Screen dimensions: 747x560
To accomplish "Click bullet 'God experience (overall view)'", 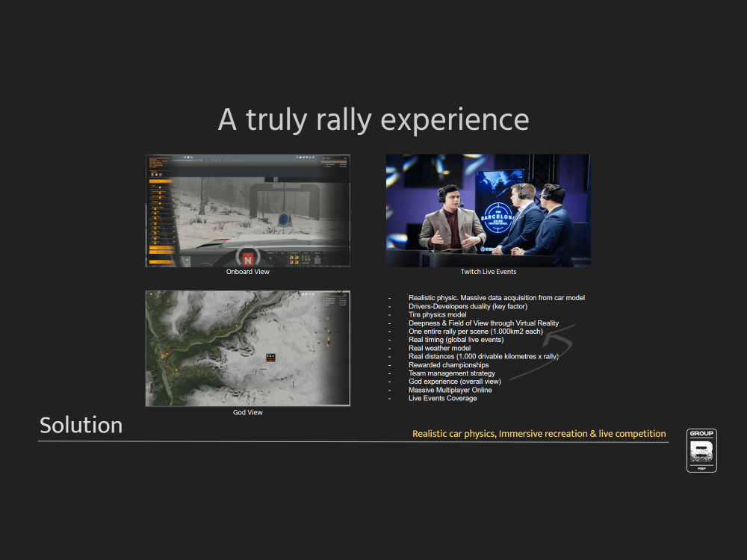I will 454,382.
